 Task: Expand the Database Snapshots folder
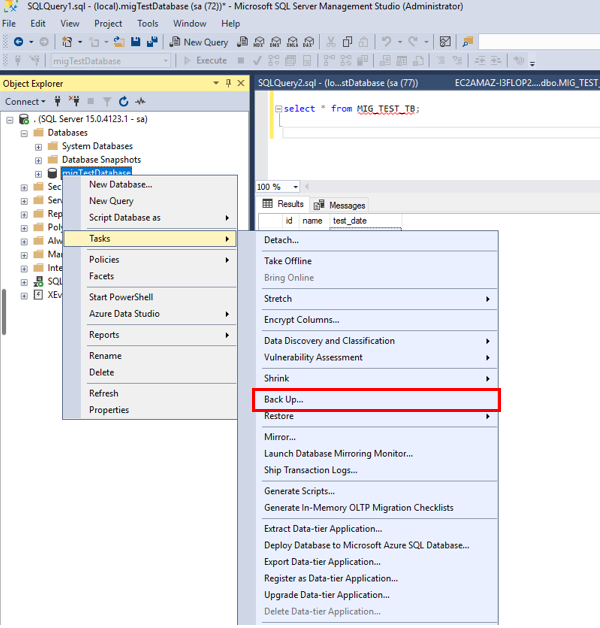[38, 160]
